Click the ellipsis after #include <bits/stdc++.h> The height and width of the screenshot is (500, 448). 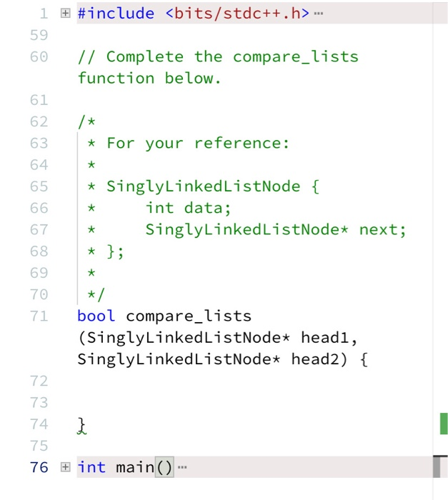coord(319,14)
